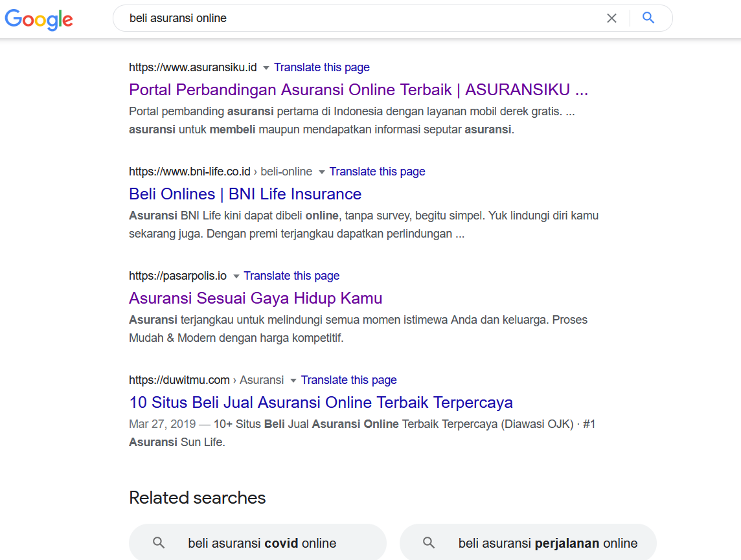Viewport: 741px width, 560px height.
Task: Click the 'beli-online' breadcrumb text
Action: 286,172
